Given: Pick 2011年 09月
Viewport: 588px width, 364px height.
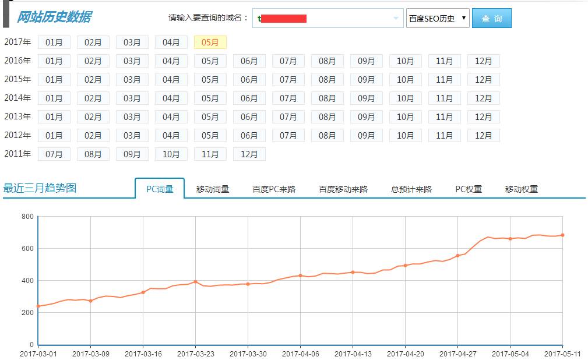Looking at the screenshot, I should pos(132,154).
